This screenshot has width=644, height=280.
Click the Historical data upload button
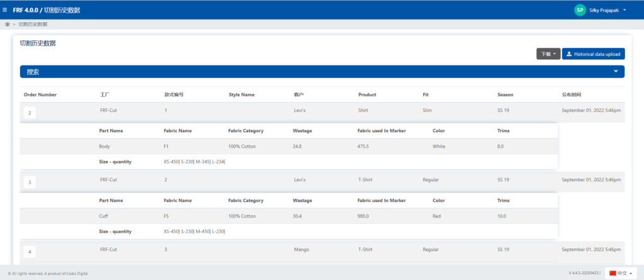coord(593,54)
